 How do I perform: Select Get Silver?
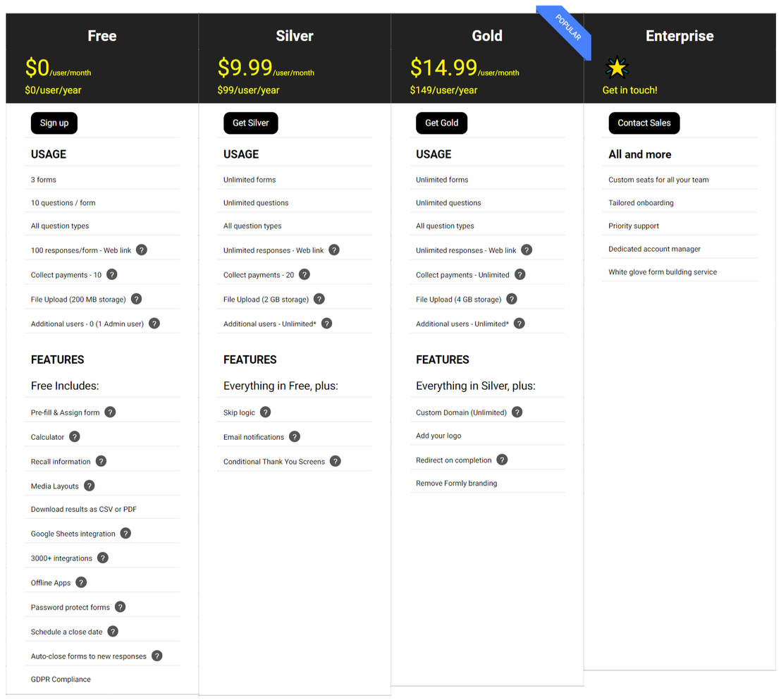pos(250,123)
